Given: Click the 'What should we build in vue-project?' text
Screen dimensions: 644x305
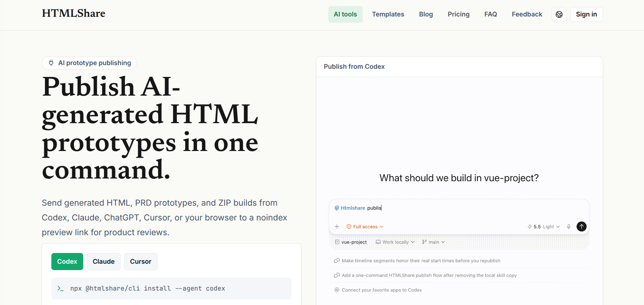Looking at the screenshot, I should point(459,178).
